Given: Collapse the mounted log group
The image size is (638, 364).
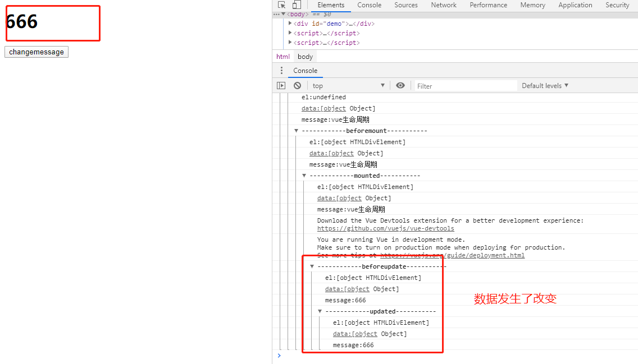Looking at the screenshot, I should tap(304, 176).
